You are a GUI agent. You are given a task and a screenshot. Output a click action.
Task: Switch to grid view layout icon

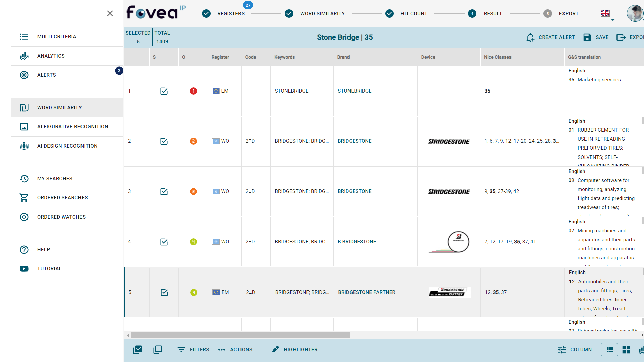[626, 350]
